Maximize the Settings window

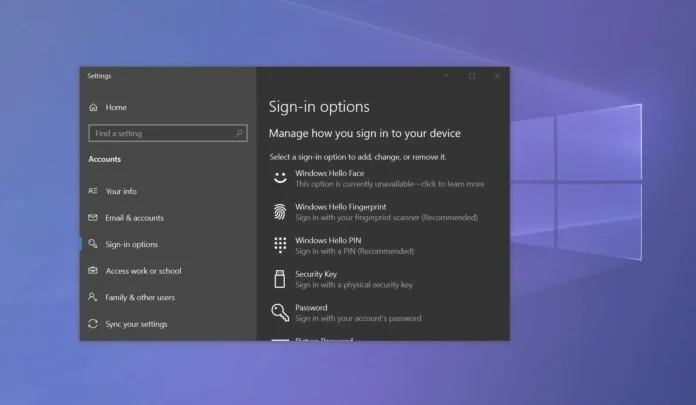[x=472, y=76]
